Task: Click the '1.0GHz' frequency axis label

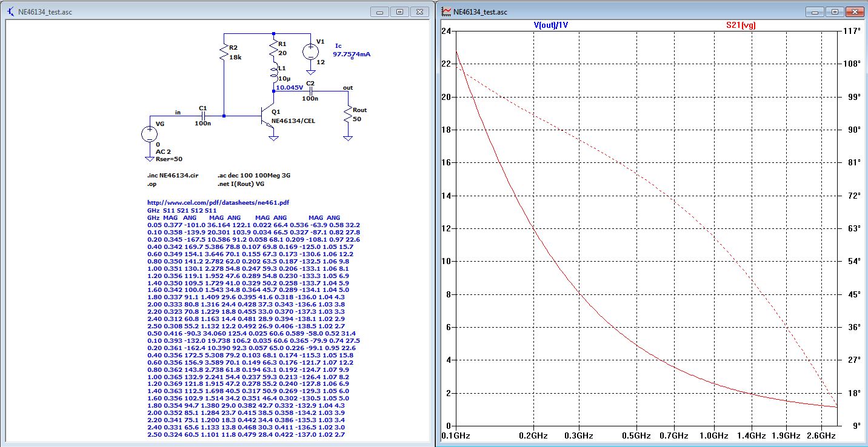Action: tap(713, 435)
